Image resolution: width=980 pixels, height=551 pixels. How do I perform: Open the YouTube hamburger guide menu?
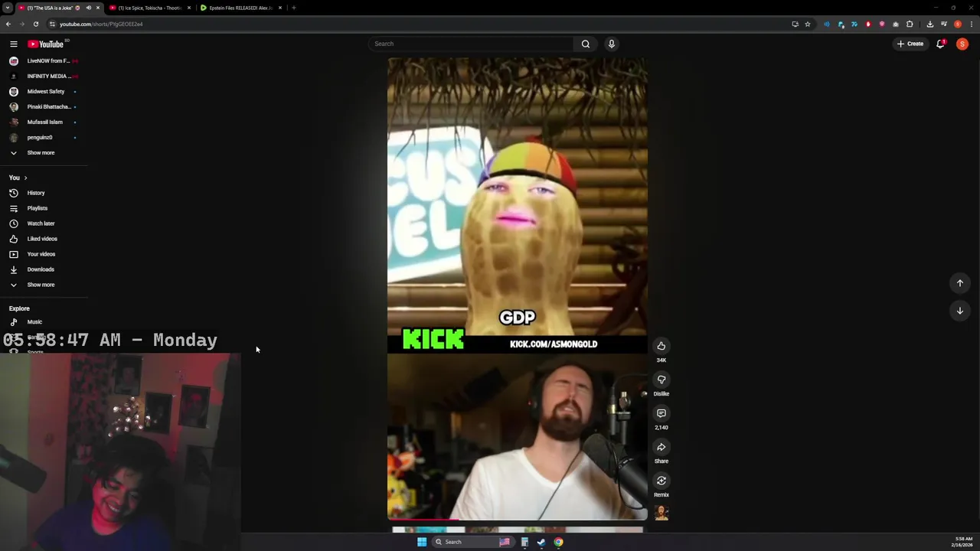13,44
